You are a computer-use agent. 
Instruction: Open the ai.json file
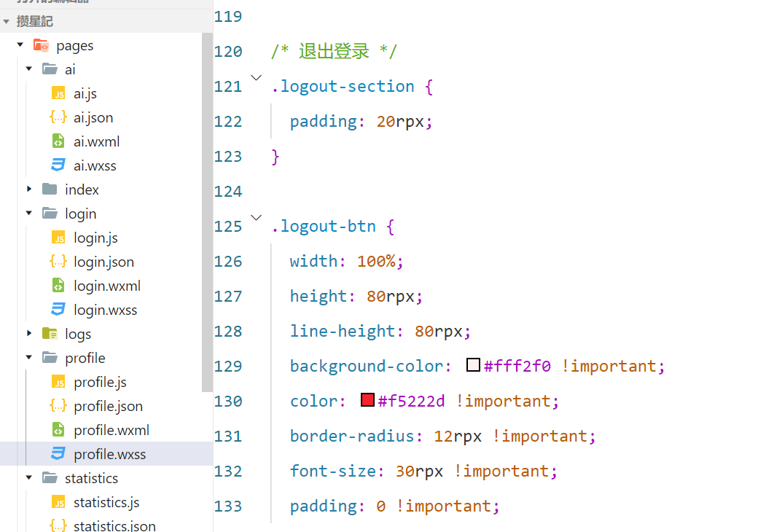tap(93, 118)
